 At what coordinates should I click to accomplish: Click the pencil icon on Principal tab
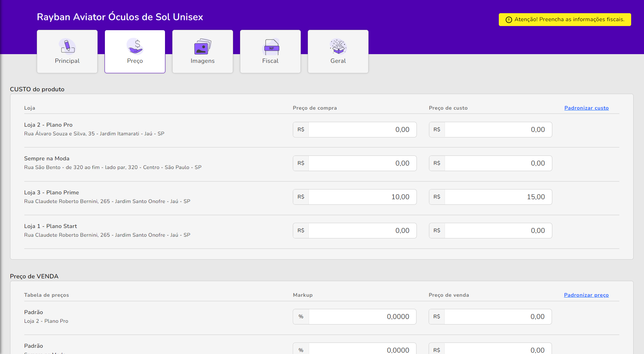tap(67, 47)
